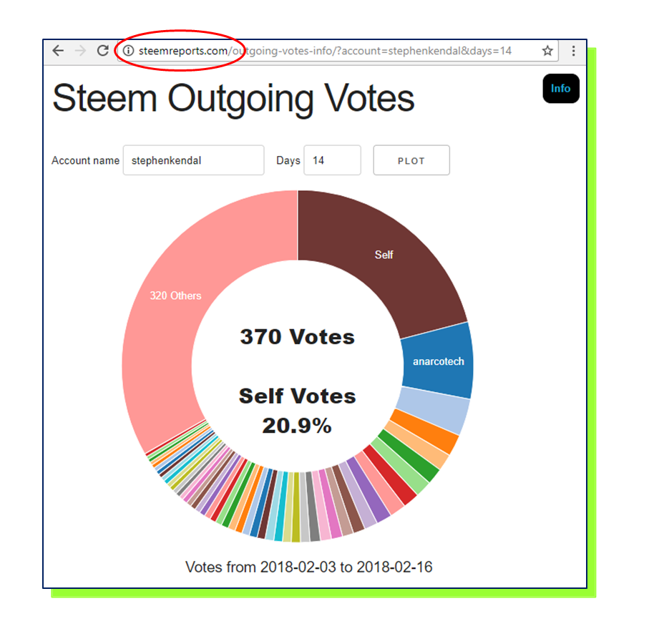Screen dimensions: 654x644
Task: Open the browser three-dot menu
Action: coord(573,51)
